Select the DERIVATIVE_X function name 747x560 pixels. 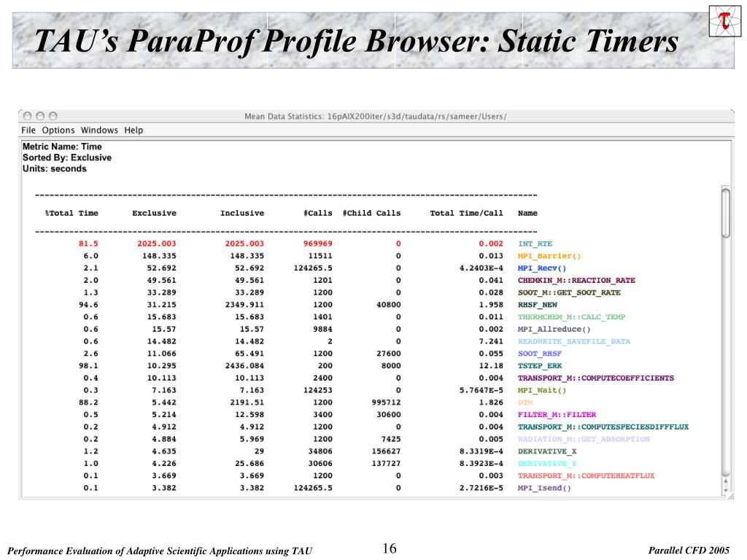click(546, 451)
